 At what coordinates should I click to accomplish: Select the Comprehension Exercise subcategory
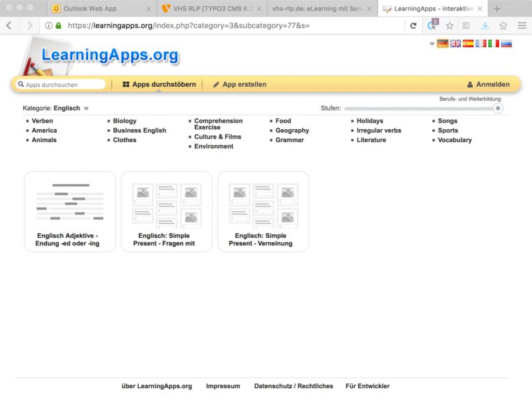point(218,124)
